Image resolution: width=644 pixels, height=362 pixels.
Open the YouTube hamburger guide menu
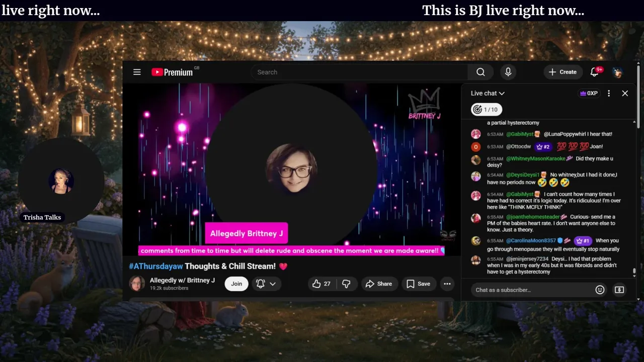pos(137,72)
